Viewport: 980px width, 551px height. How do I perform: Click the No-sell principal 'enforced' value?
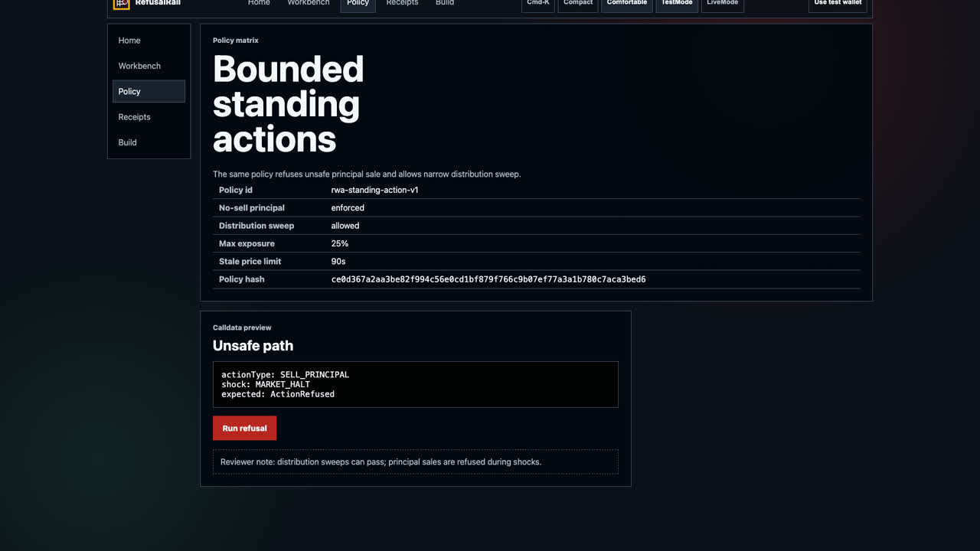[x=348, y=208]
